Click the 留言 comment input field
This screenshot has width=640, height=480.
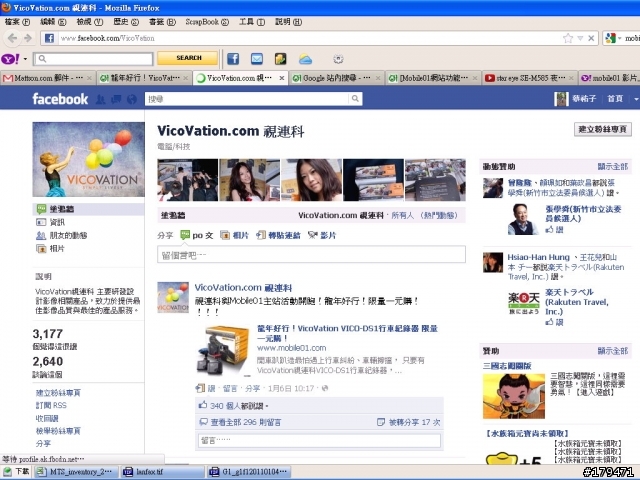[320, 440]
